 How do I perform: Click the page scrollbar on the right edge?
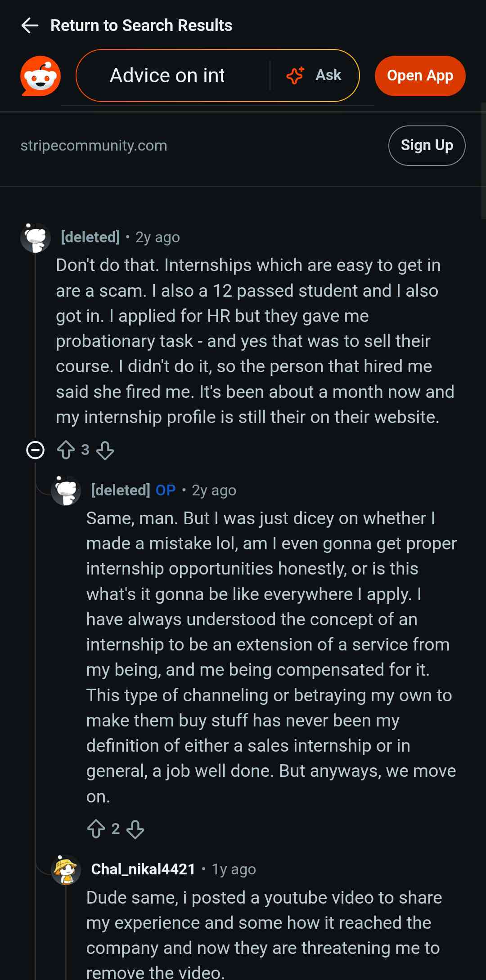click(x=483, y=160)
